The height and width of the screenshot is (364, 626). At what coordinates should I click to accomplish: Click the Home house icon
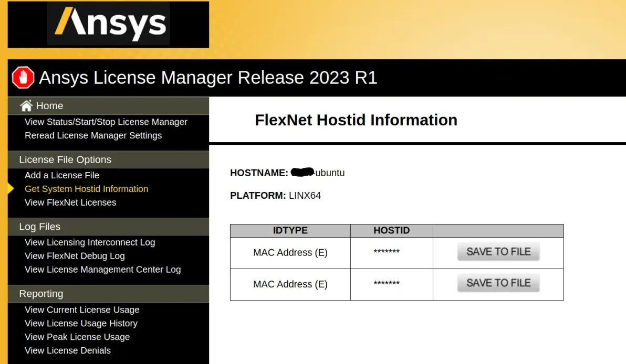26,105
